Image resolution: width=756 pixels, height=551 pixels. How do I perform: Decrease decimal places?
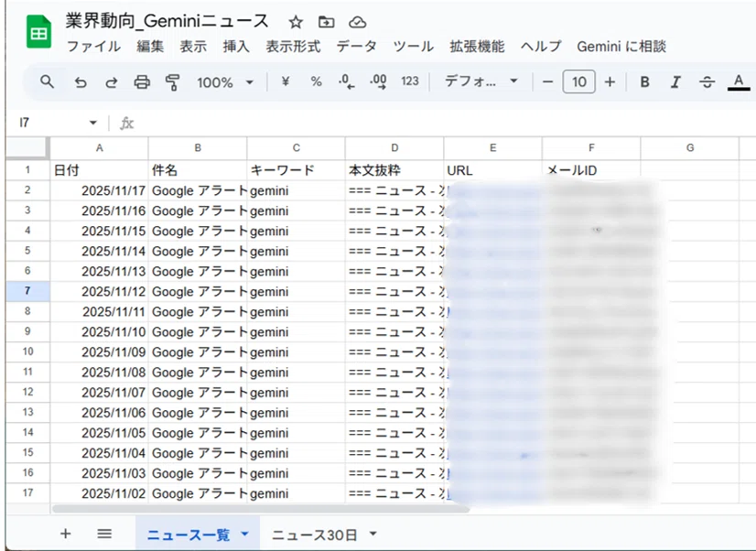pos(347,81)
